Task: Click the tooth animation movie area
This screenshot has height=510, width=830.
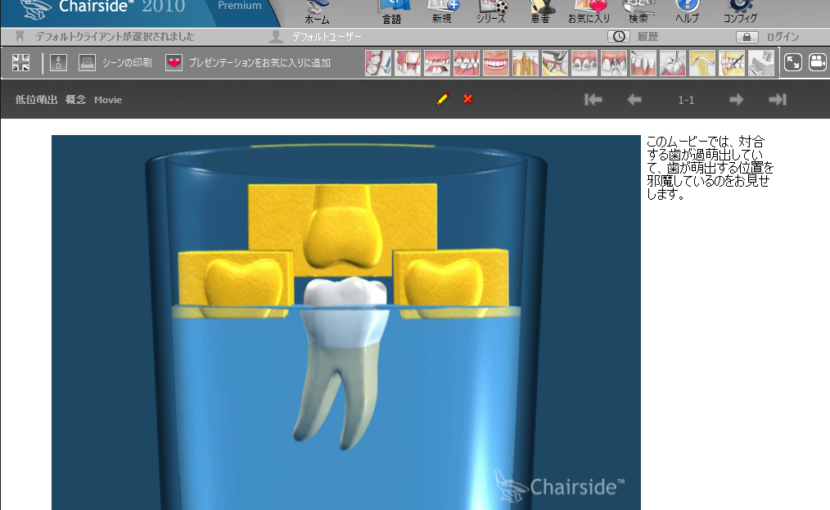Action: point(346,323)
